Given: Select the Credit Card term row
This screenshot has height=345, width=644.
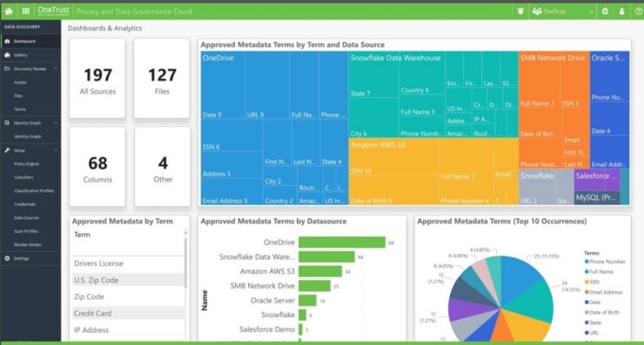Looking at the screenshot, I should pyautogui.click(x=128, y=313).
